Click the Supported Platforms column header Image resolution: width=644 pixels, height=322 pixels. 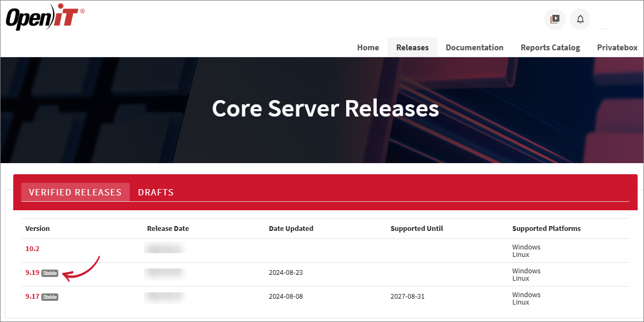tap(546, 229)
